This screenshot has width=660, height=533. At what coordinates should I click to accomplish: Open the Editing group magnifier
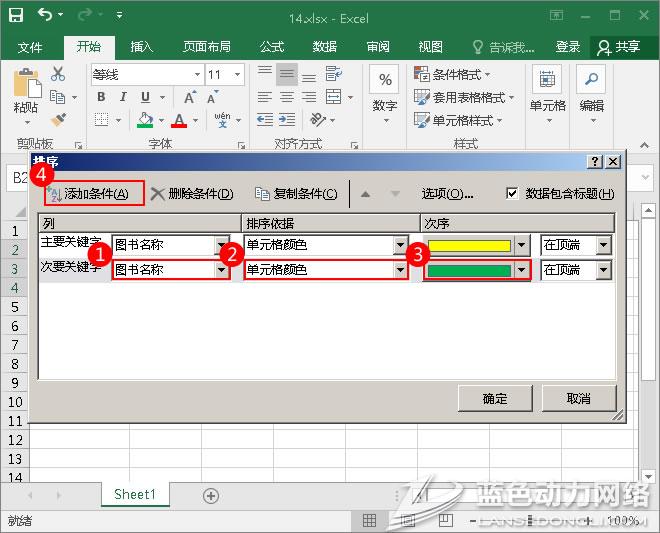[x=592, y=94]
